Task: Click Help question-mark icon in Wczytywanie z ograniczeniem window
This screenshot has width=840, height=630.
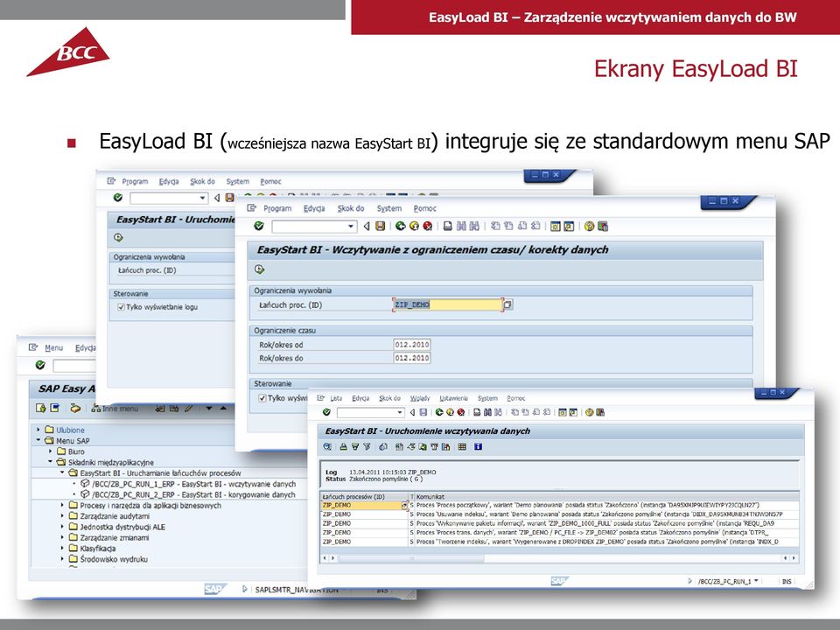Action: click(589, 227)
